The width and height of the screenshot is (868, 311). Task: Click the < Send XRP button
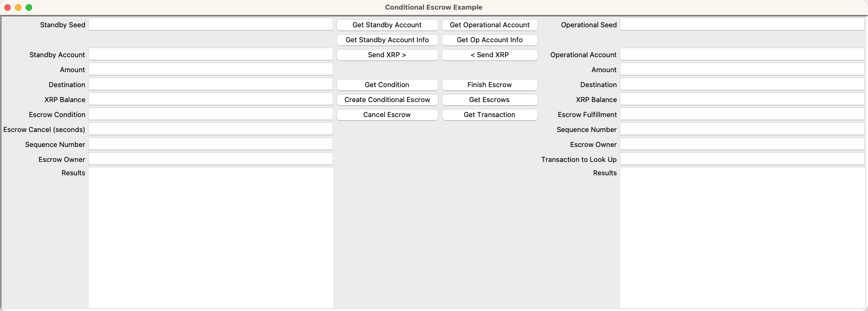click(489, 55)
